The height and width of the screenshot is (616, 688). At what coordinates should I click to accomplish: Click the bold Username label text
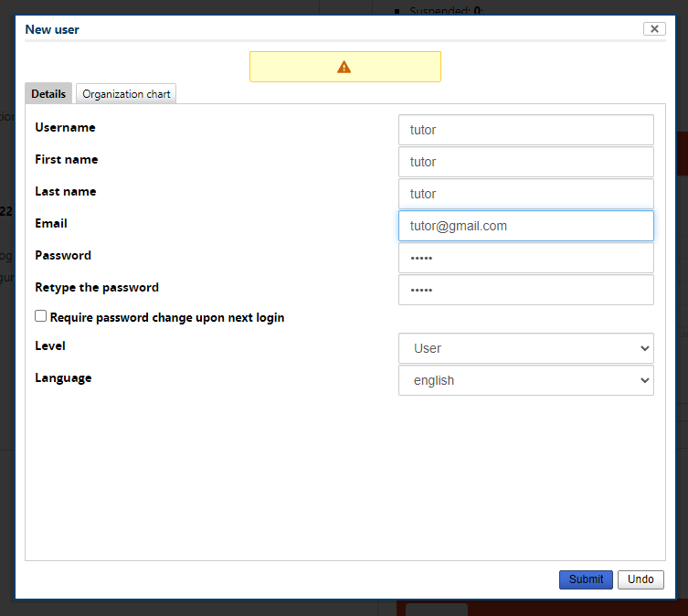[x=65, y=127]
